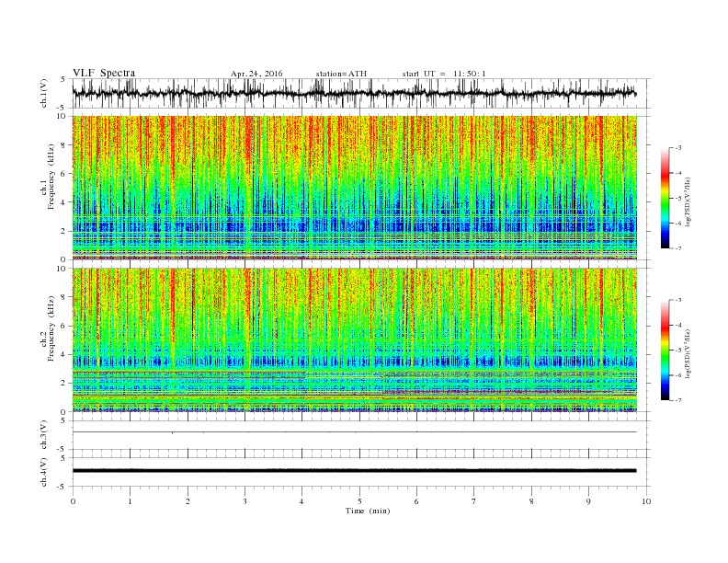The width and height of the screenshot is (728, 563).
Task: Click inside the ch.1 spectrogram plot
Action: 355,188
